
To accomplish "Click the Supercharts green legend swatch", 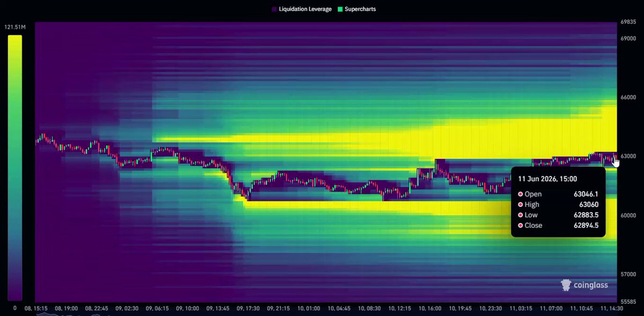I will (340, 9).
